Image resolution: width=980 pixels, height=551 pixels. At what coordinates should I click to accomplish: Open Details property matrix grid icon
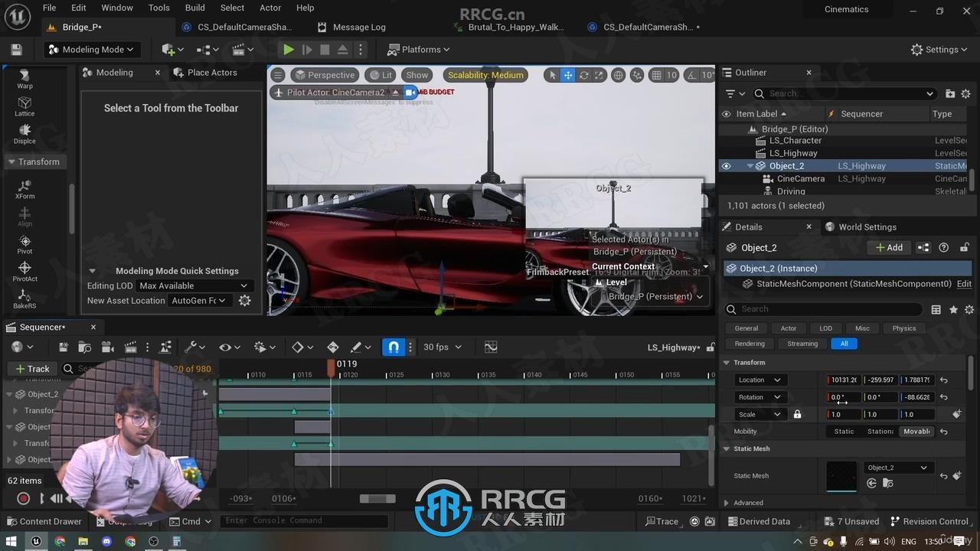[x=936, y=309]
